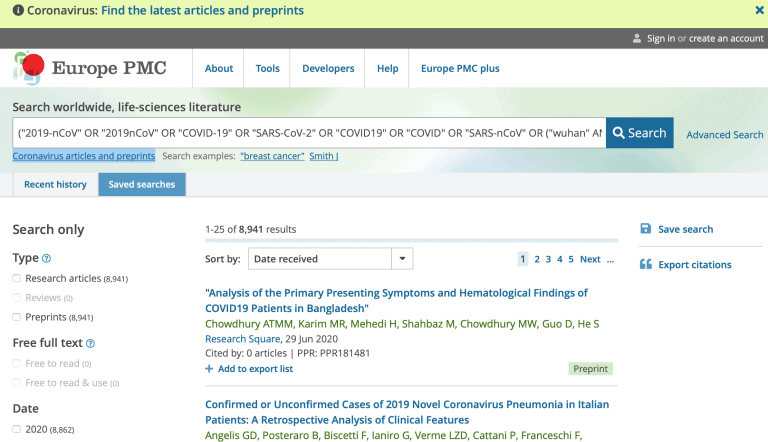Image resolution: width=768 pixels, height=442 pixels.
Task: Click author Mehedi H
Action: [x=373, y=324]
